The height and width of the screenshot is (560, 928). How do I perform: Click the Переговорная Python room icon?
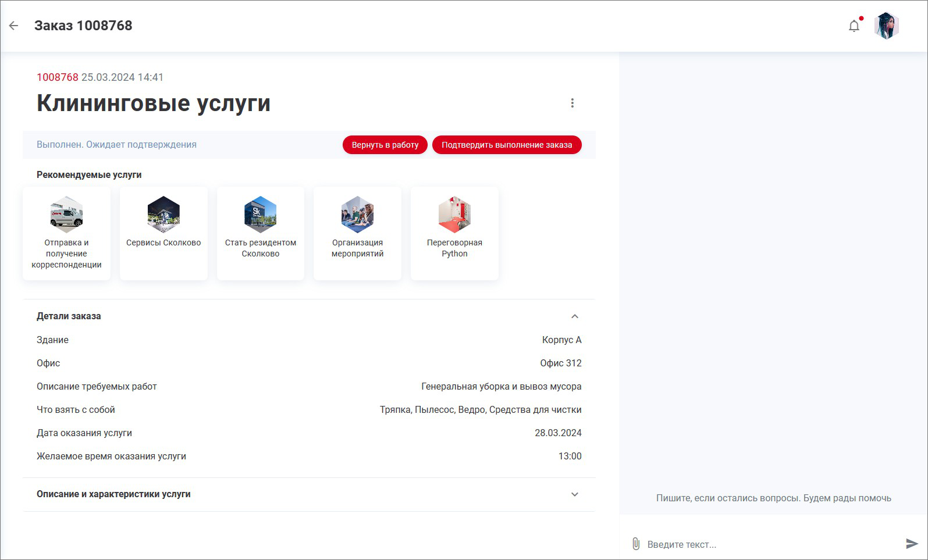point(454,214)
